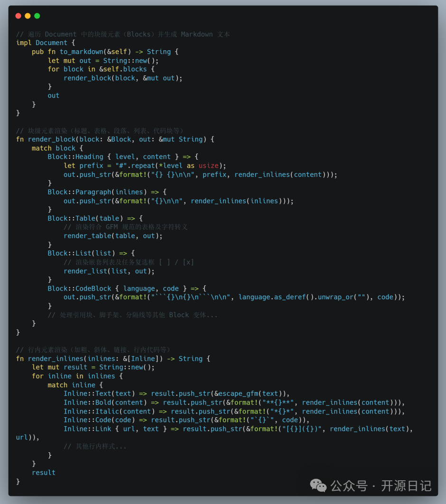
Task: Click the 'render_block(block, &mut out);' call line
Action: 123,78
